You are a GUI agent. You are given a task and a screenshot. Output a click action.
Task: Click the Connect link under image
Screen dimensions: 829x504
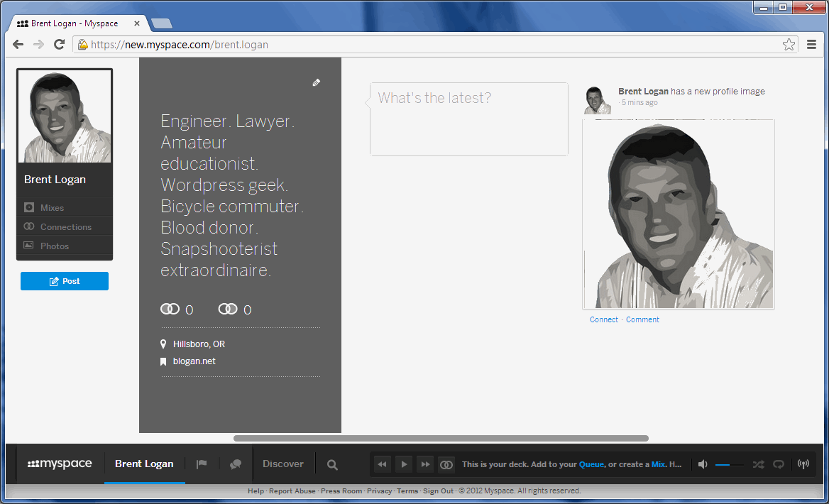[604, 319]
